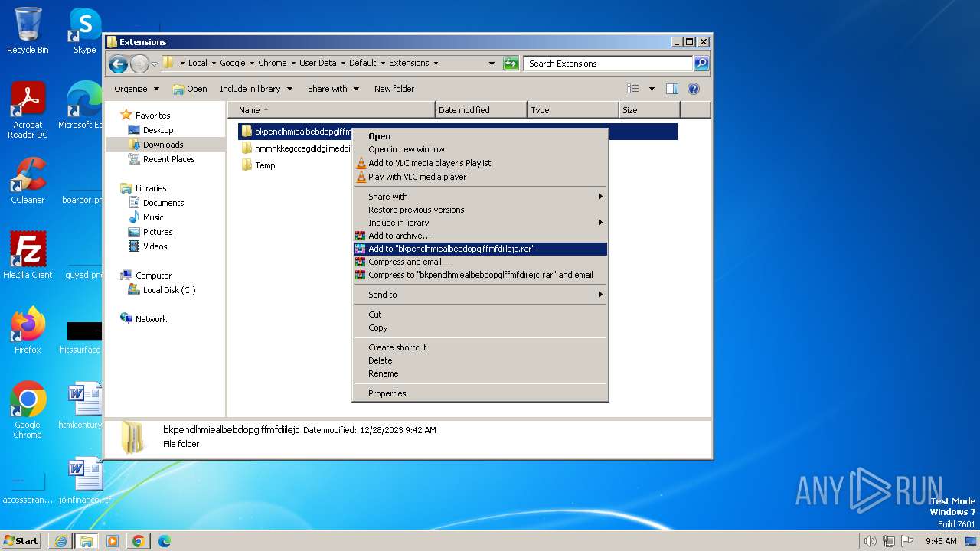Viewport: 980px width, 551px height.
Task: Select Play with VLC media player
Action: point(480,177)
